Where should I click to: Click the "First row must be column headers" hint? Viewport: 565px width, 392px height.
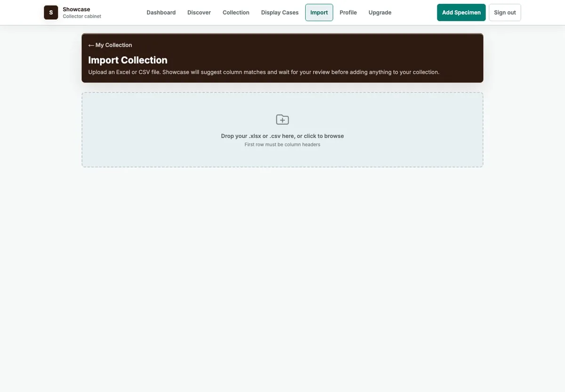tap(282, 144)
